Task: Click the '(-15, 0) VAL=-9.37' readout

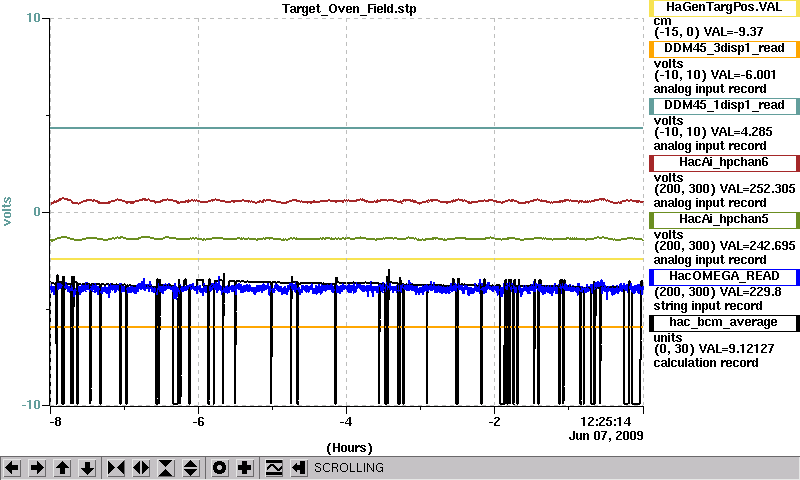Action: 709,32
